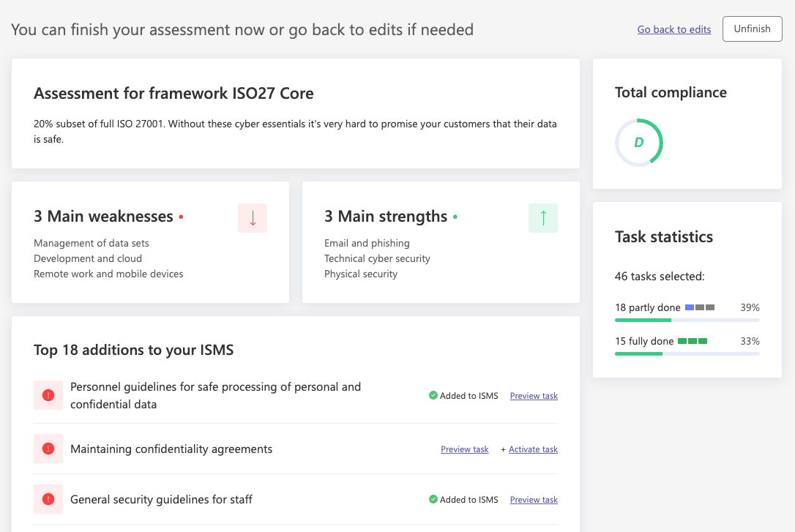Activate the Maintaining confidentiality agreements task
The height and width of the screenshot is (532, 795).
click(x=533, y=449)
